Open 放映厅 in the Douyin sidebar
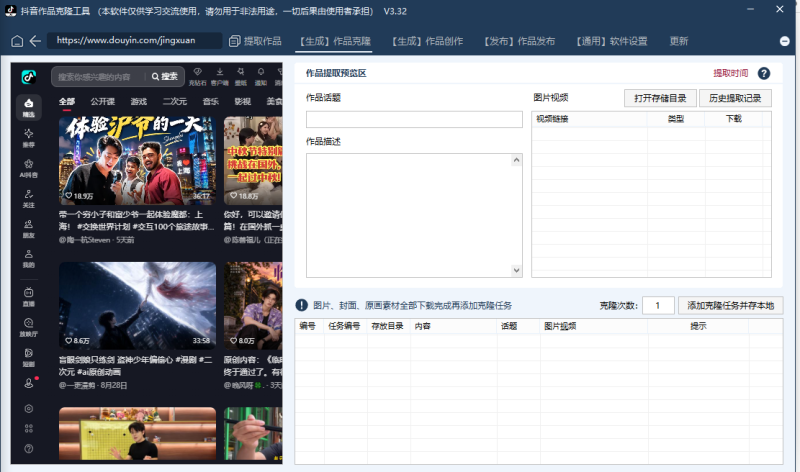The image size is (800, 472). 29,327
